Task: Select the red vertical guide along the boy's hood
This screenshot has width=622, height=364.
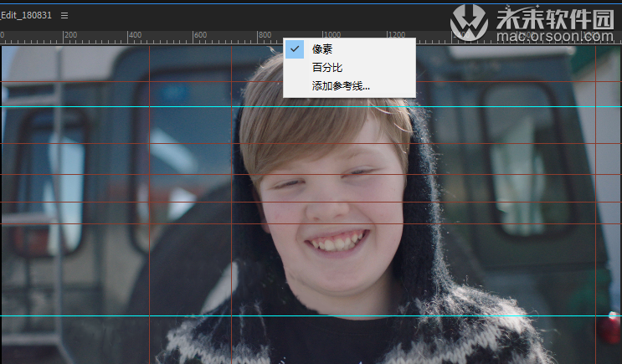Action: [232, 205]
